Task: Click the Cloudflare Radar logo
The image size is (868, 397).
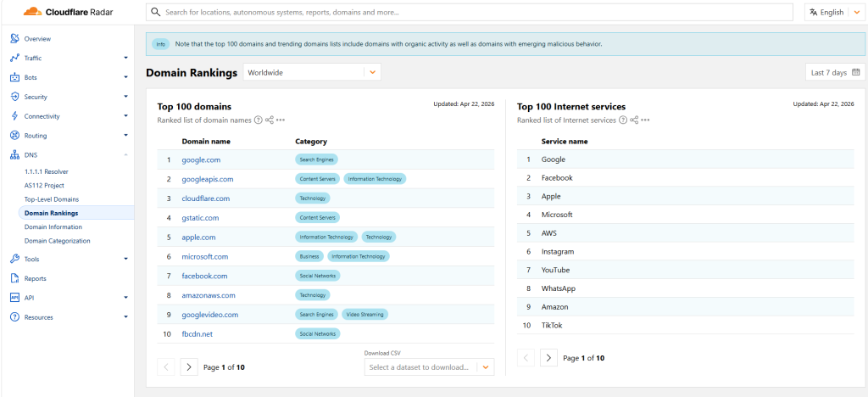Action: (x=66, y=12)
